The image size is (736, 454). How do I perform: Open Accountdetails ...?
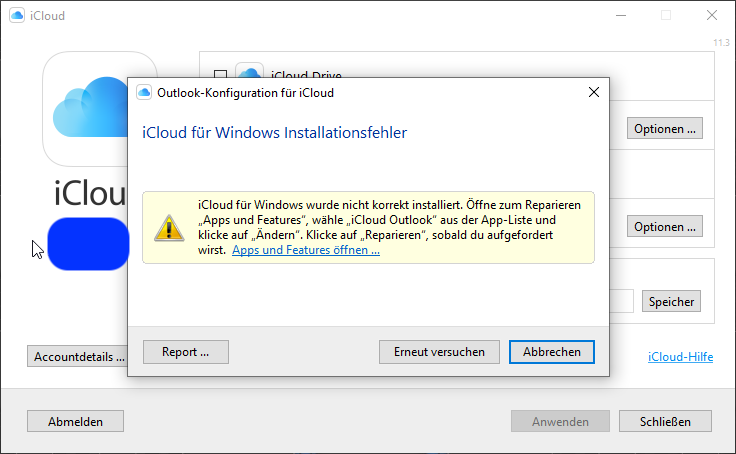point(77,356)
